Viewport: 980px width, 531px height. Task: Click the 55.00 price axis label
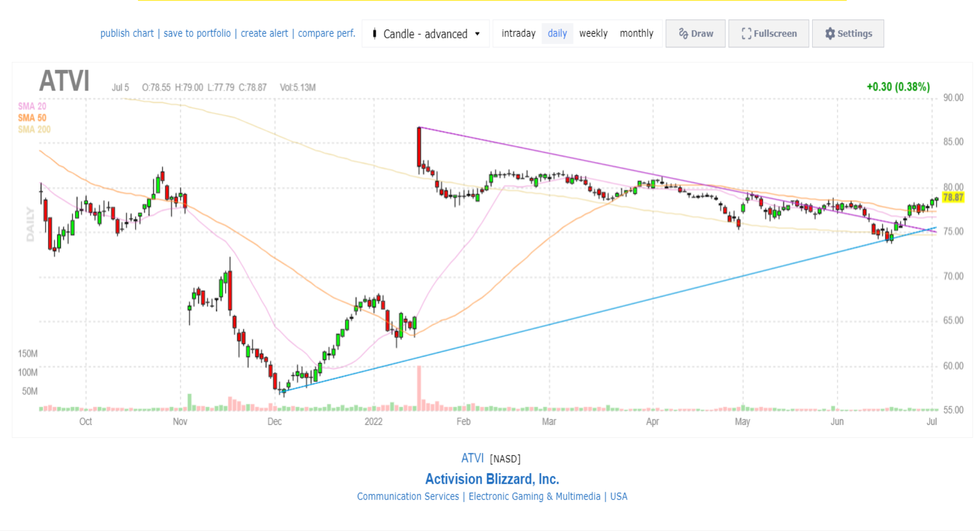point(953,410)
